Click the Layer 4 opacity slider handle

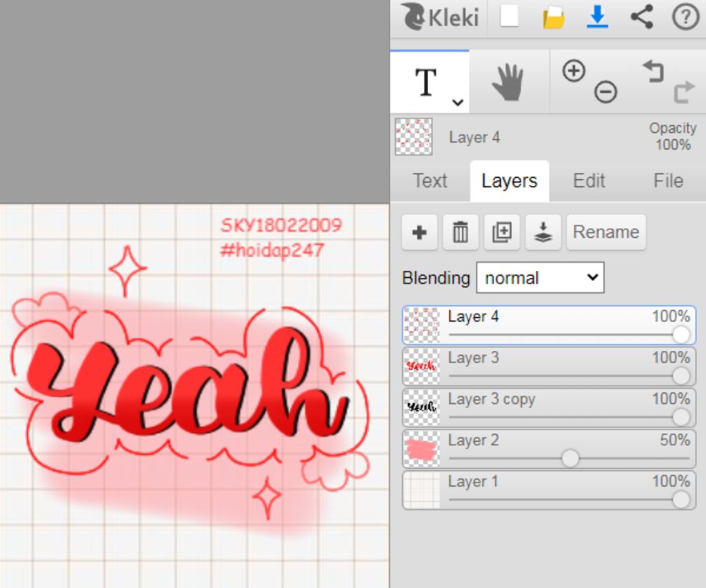[x=680, y=334]
